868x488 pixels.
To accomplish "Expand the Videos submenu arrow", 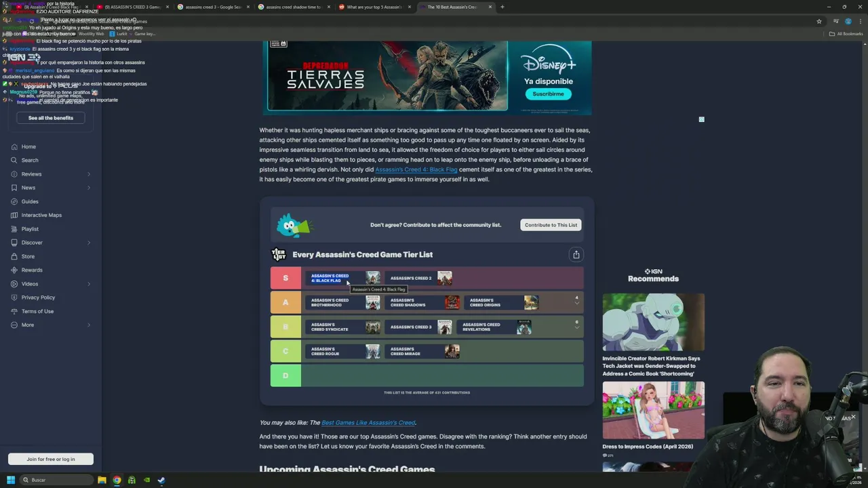I will pos(88,284).
